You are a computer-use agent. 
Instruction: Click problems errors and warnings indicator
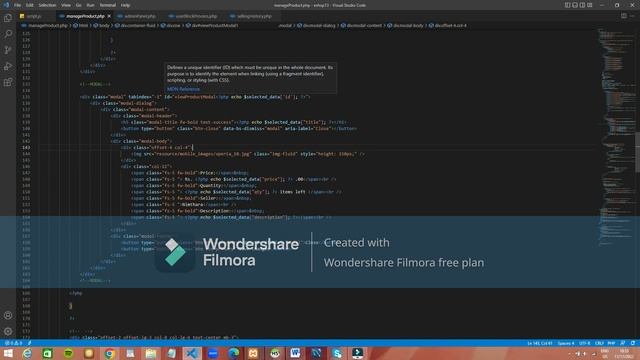(x=13, y=343)
